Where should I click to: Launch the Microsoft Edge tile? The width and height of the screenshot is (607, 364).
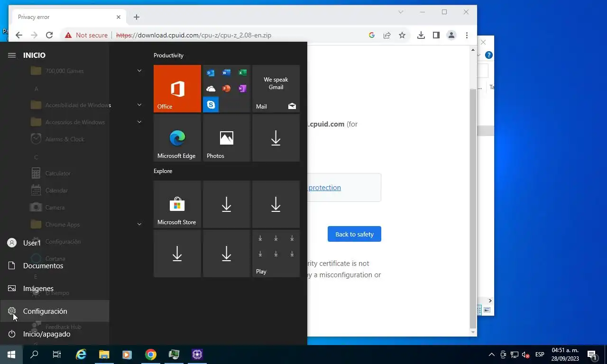[177, 138]
